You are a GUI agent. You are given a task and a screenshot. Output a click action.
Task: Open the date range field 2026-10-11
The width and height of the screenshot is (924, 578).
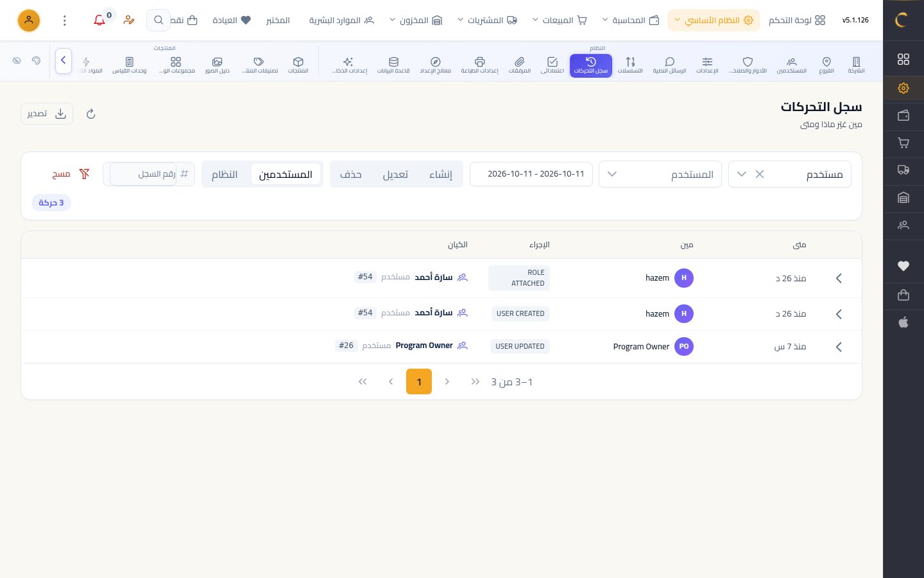(x=531, y=174)
